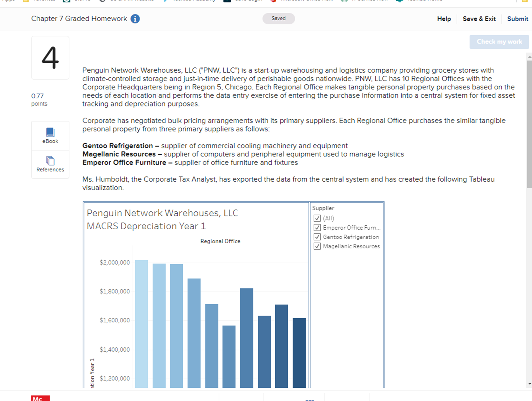Click the question number 4 box
Viewport: 532px width, 401px height.
tap(50, 58)
